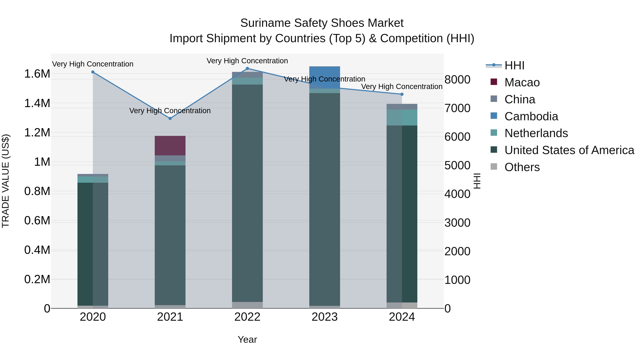
Task: Click the Cambodia blue legend swatch
Action: coord(494,116)
